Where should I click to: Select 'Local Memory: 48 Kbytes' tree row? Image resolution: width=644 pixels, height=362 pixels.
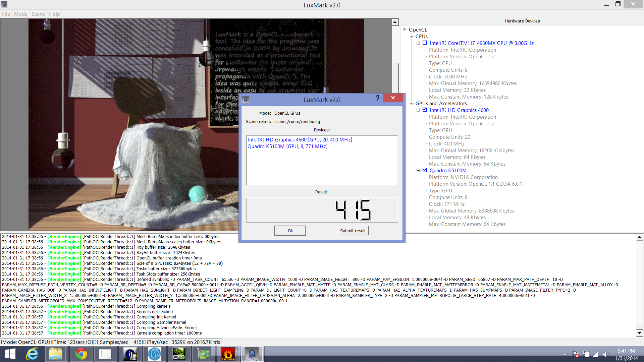(457, 218)
